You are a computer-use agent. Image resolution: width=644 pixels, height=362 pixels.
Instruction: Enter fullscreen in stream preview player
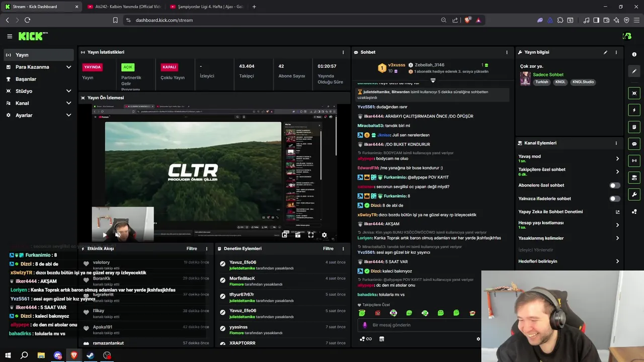tap(311, 235)
